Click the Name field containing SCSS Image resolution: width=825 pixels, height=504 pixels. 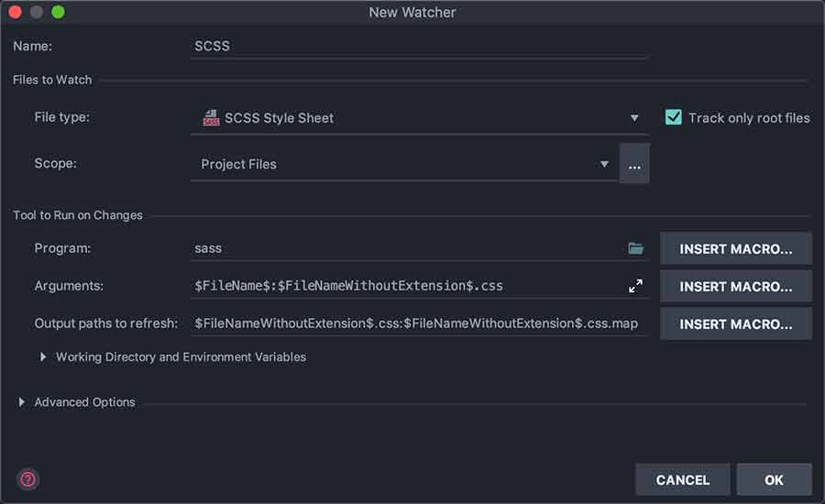(x=418, y=45)
